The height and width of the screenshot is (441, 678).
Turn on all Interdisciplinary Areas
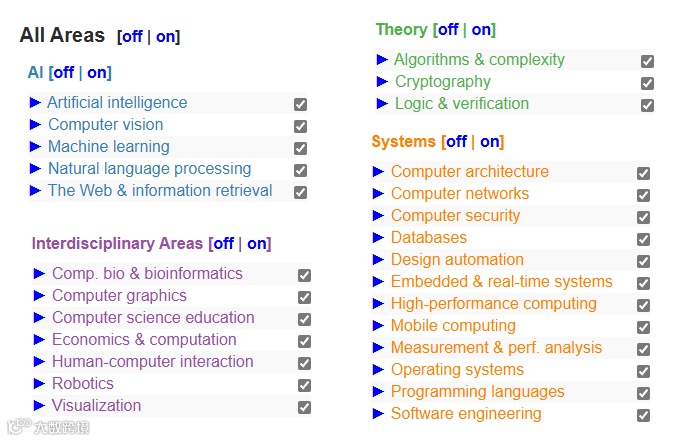(257, 244)
